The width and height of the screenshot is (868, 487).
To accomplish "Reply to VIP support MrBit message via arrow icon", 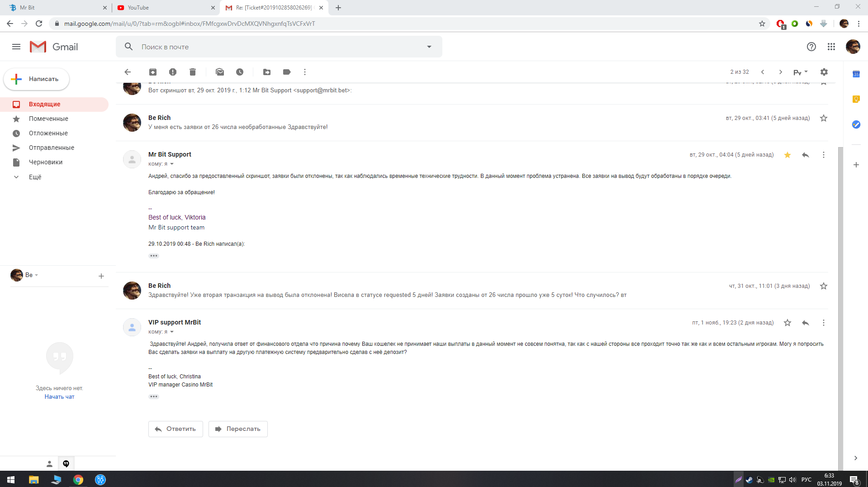I will (x=806, y=323).
